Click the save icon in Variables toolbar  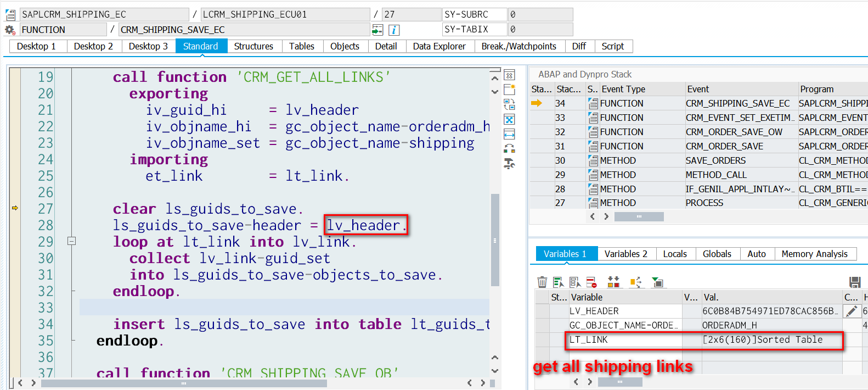click(855, 282)
